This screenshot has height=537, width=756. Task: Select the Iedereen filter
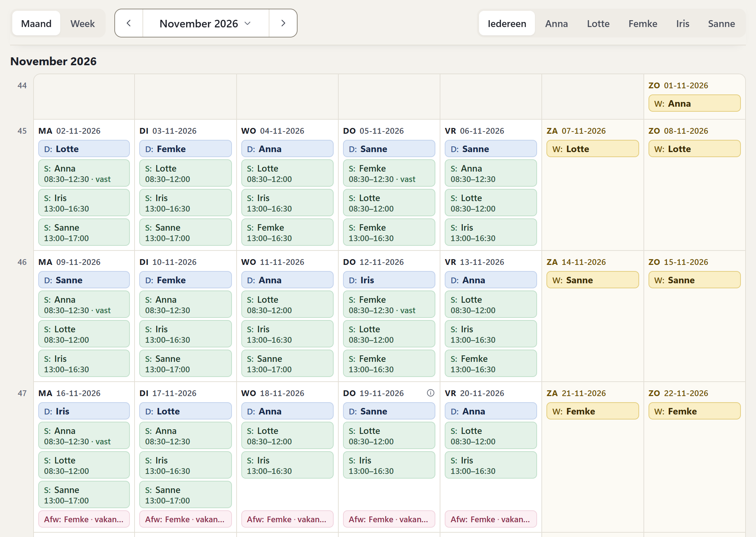(x=507, y=23)
